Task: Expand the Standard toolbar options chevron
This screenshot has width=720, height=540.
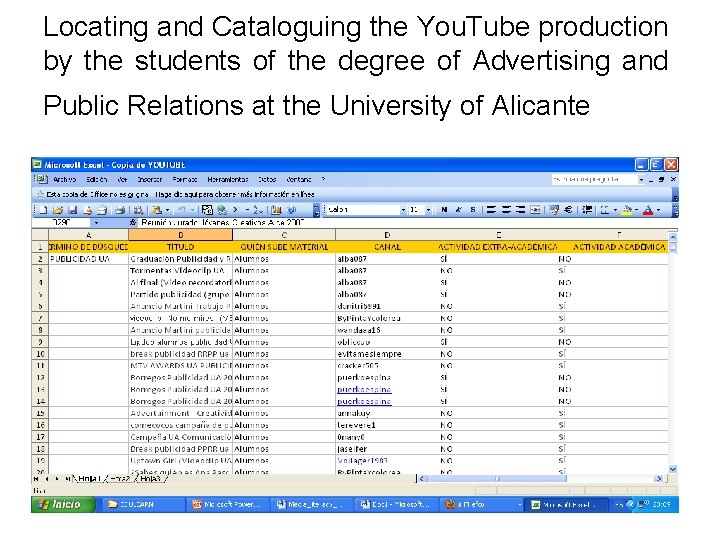Action: coord(316,210)
